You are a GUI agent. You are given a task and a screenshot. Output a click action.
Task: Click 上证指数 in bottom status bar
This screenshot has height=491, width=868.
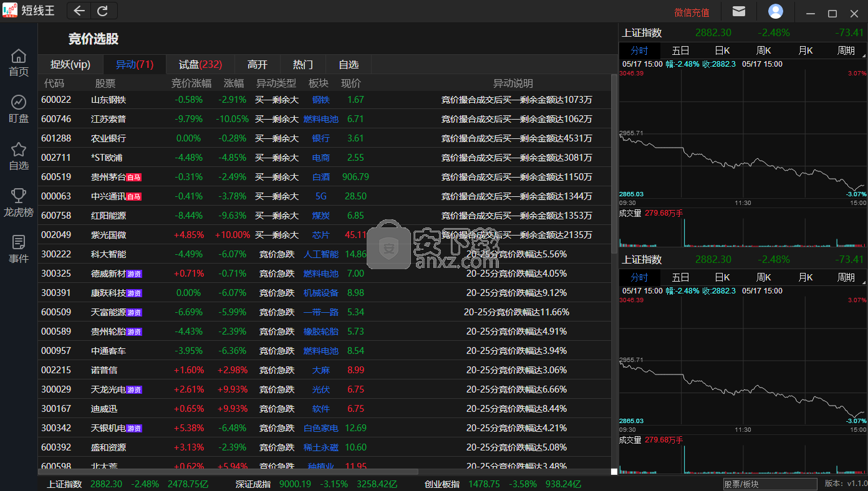[x=64, y=484]
